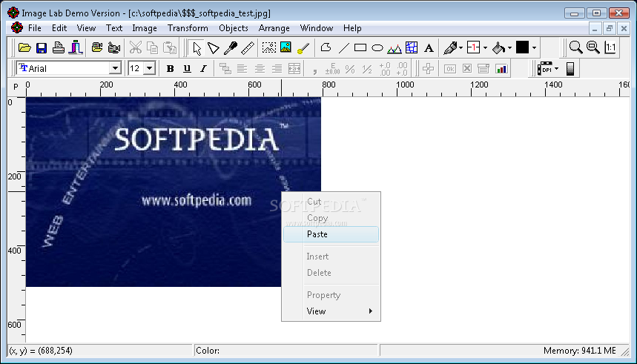This screenshot has height=364, width=637.
Task: Click the paint bucket fill icon
Action: (x=498, y=48)
